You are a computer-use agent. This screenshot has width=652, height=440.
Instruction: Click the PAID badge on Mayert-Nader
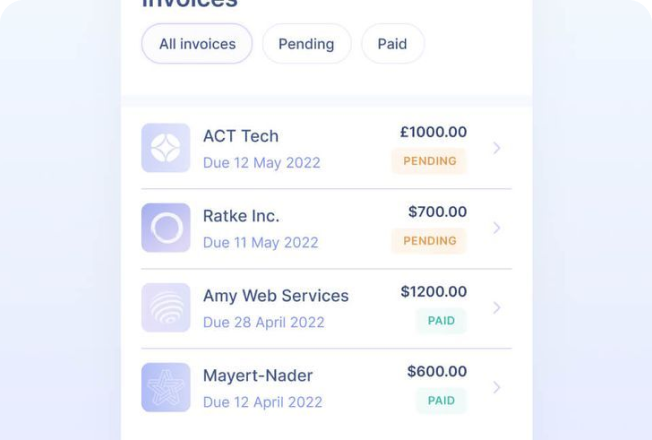[x=441, y=401]
